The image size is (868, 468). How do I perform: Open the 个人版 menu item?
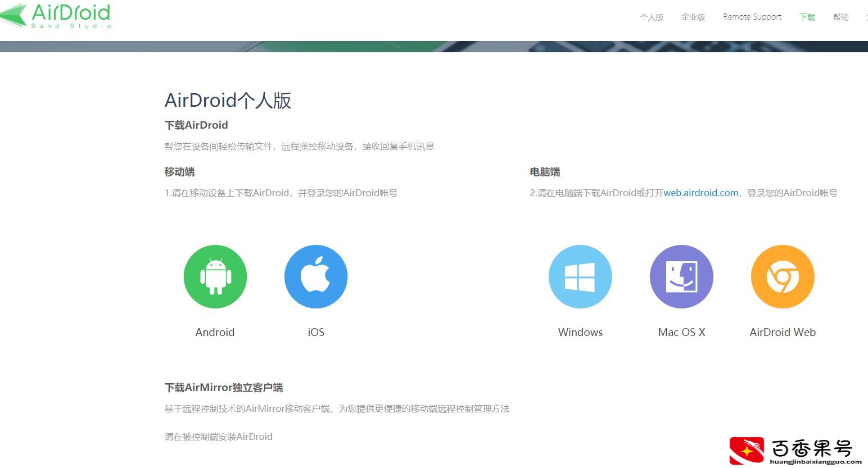tap(652, 17)
